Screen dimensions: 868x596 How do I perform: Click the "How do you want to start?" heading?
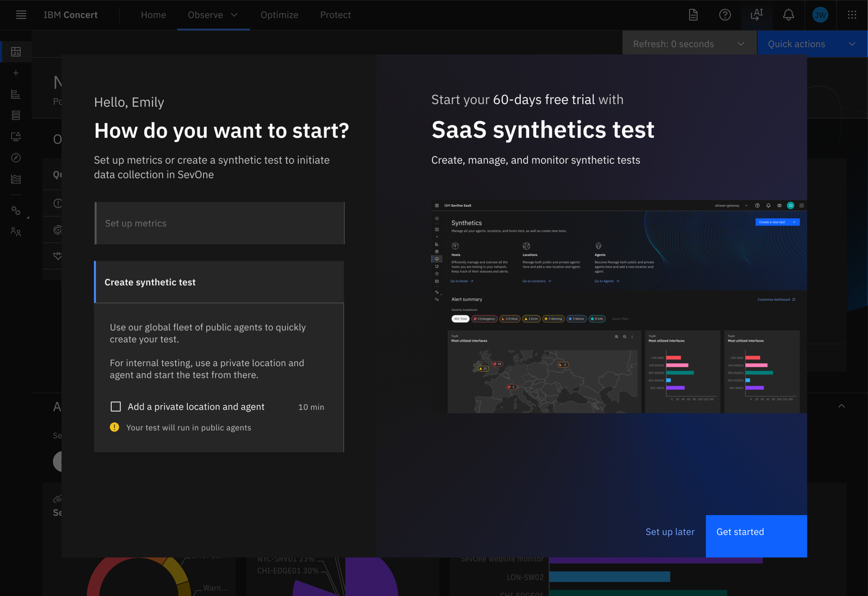[x=221, y=131]
